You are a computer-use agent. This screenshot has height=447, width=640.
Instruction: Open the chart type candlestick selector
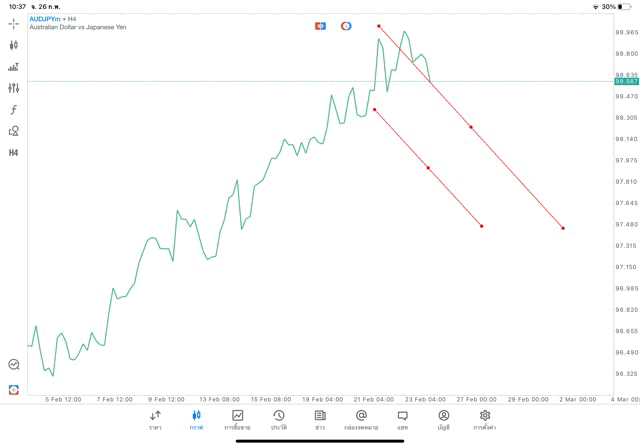14,45
